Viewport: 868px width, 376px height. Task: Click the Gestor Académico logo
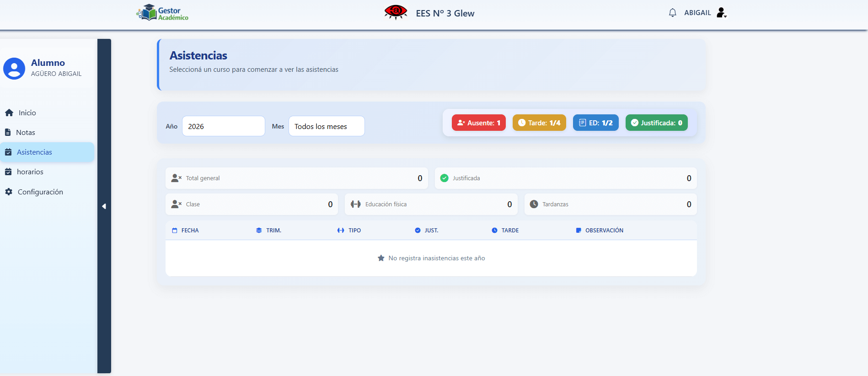163,13
